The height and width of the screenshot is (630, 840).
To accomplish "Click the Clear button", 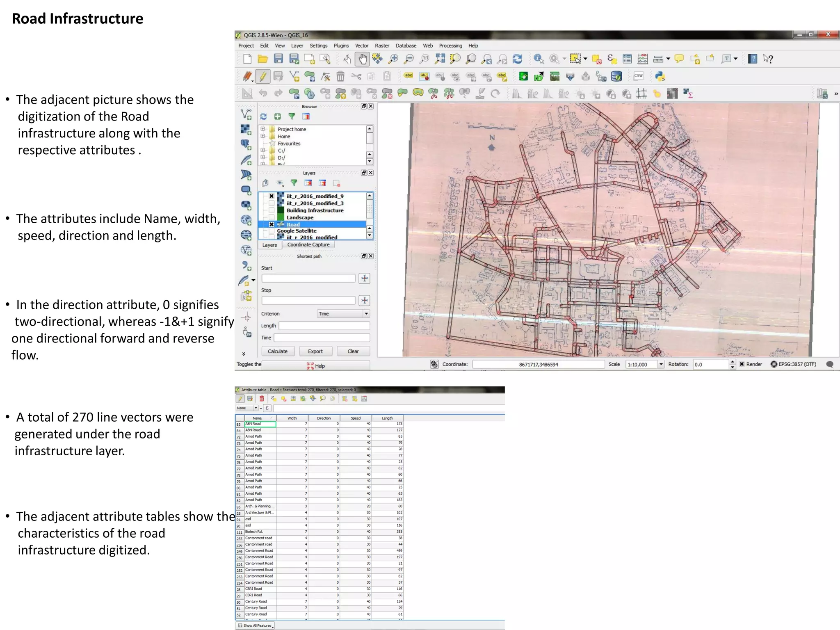I will 353,352.
